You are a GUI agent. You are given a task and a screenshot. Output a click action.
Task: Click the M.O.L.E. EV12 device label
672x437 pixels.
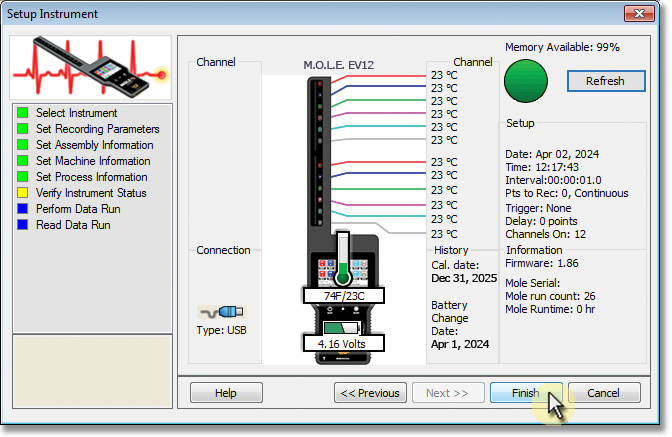point(339,65)
